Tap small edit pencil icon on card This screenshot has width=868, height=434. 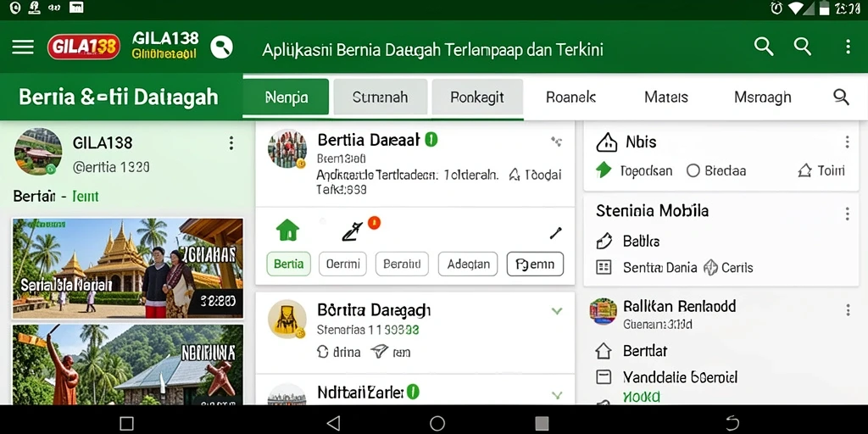[556, 233]
